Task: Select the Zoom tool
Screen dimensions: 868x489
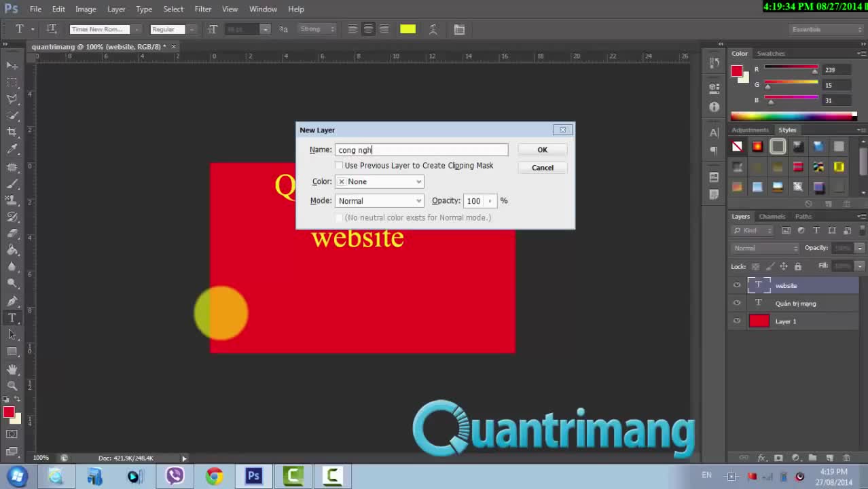Action: point(12,386)
